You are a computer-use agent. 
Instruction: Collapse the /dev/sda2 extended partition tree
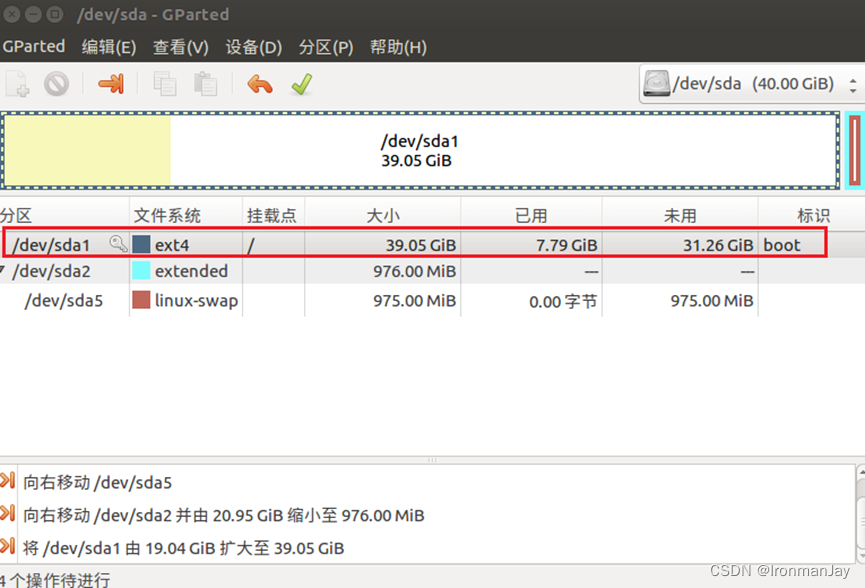point(3,270)
